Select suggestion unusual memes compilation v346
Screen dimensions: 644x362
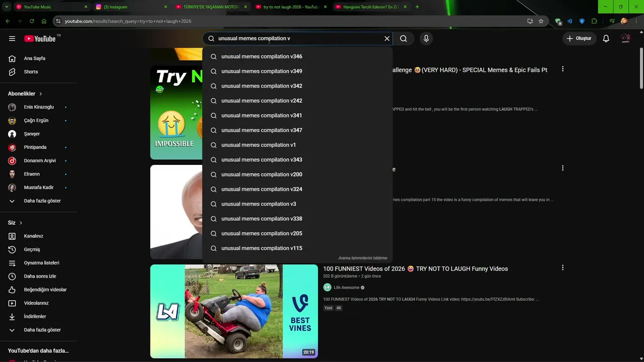[297, 57]
